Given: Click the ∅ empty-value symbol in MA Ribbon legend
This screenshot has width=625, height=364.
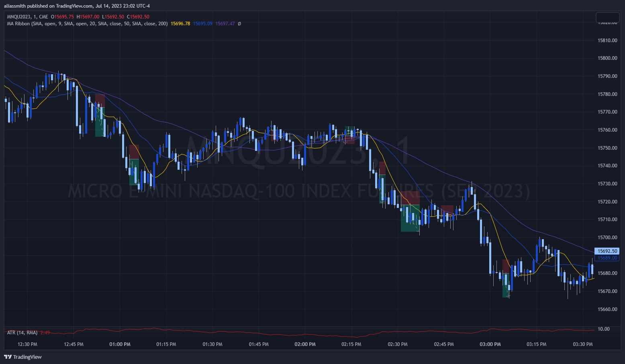Looking at the screenshot, I should (239, 24).
